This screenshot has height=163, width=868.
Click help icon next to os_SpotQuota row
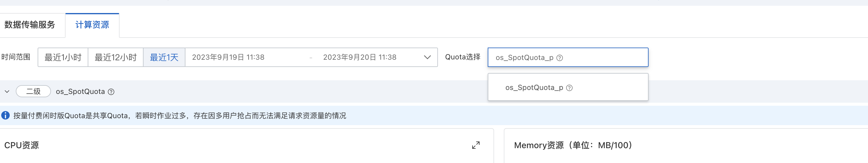pos(111,92)
